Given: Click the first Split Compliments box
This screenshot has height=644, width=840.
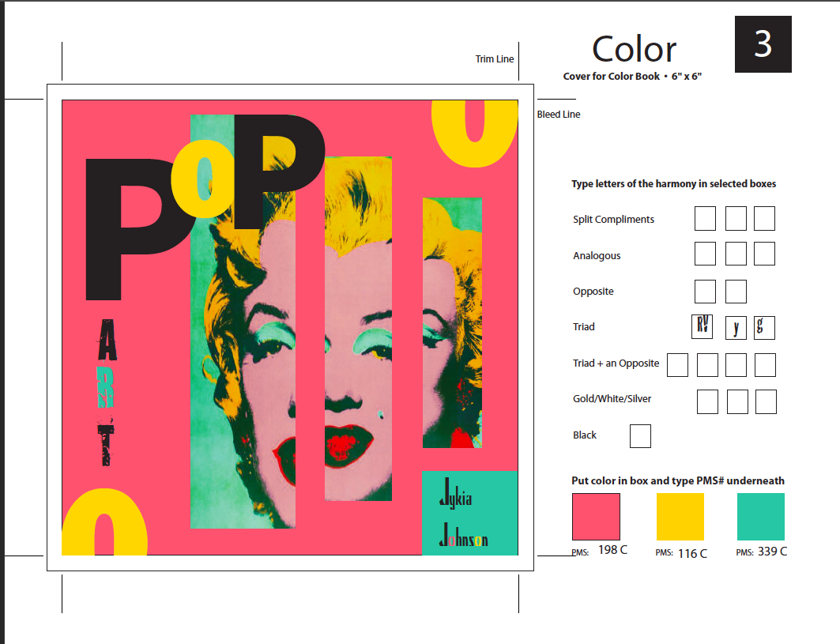Looking at the screenshot, I should (705, 219).
